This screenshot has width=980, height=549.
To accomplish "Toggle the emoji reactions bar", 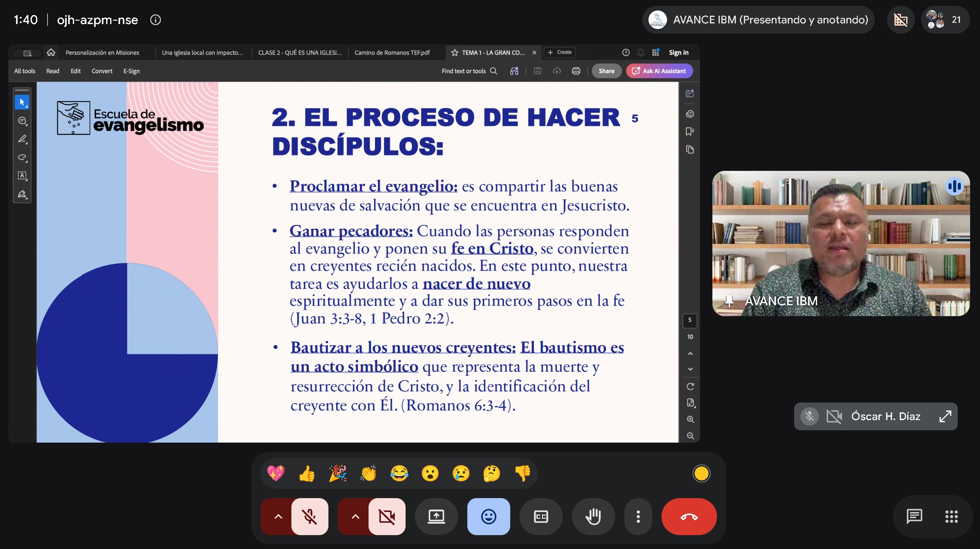I will coord(489,516).
